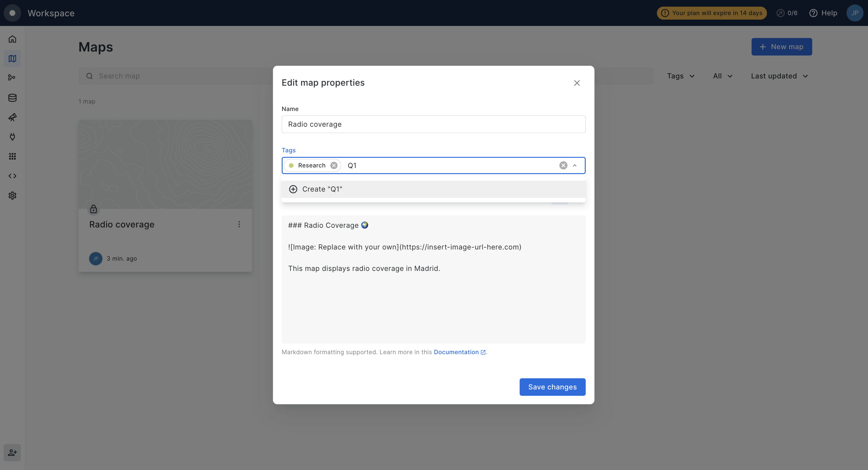
Task: Open the Workflows icon in sidebar
Action: pos(12,78)
